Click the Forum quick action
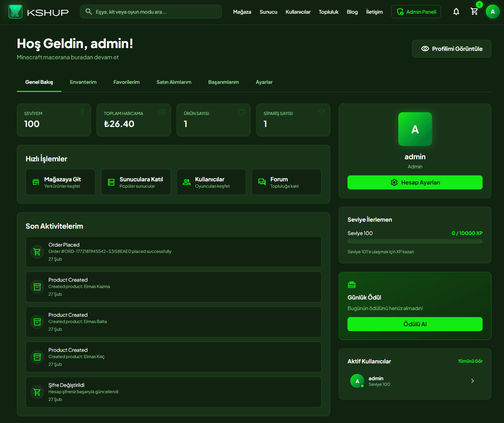This screenshot has width=504, height=423. pos(286,182)
